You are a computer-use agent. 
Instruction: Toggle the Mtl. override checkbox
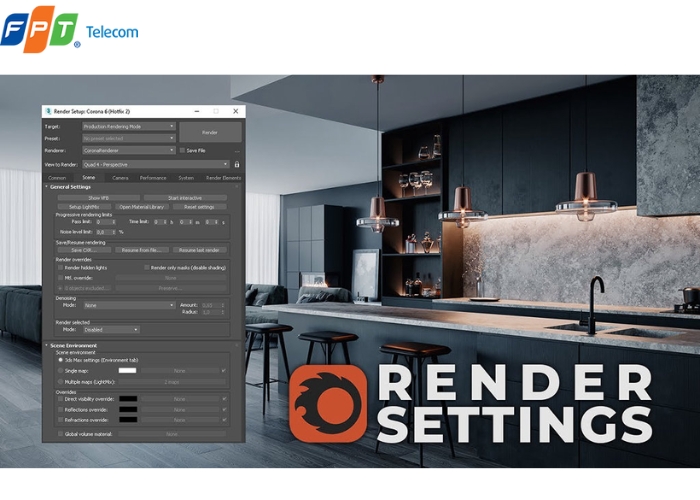pyautogui.click(x=60, y=277)
